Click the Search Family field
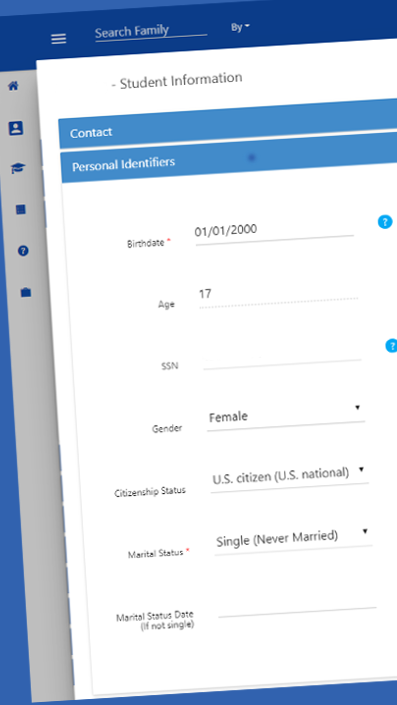The width and height of the screenshot is (397, 705). pyautogui.click(x=151, y=32)
